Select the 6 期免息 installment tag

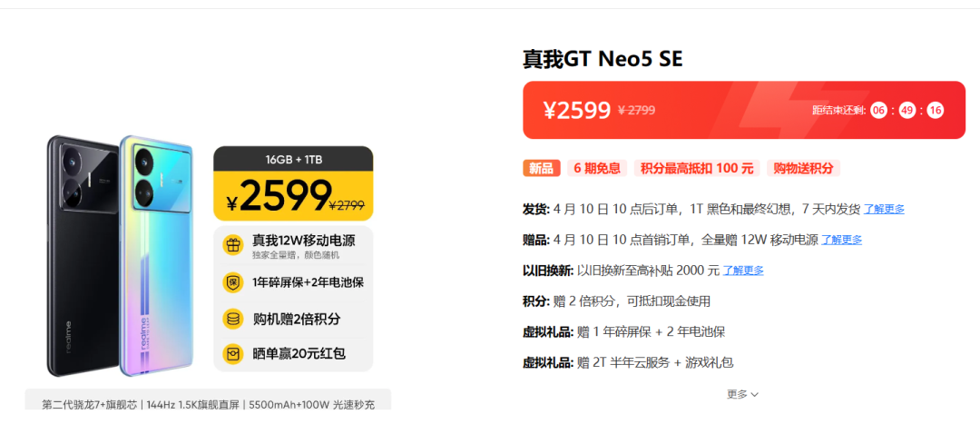click(x=597, y=168)
